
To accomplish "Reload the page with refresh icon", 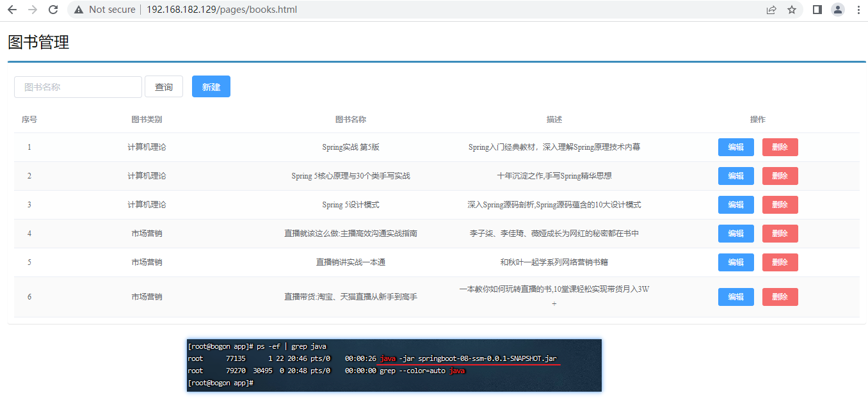I will (x=53, y=10).
